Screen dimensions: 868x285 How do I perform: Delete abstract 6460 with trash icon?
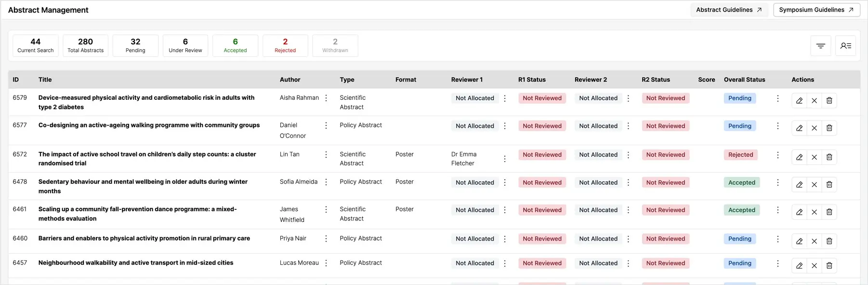pos(829,241)
